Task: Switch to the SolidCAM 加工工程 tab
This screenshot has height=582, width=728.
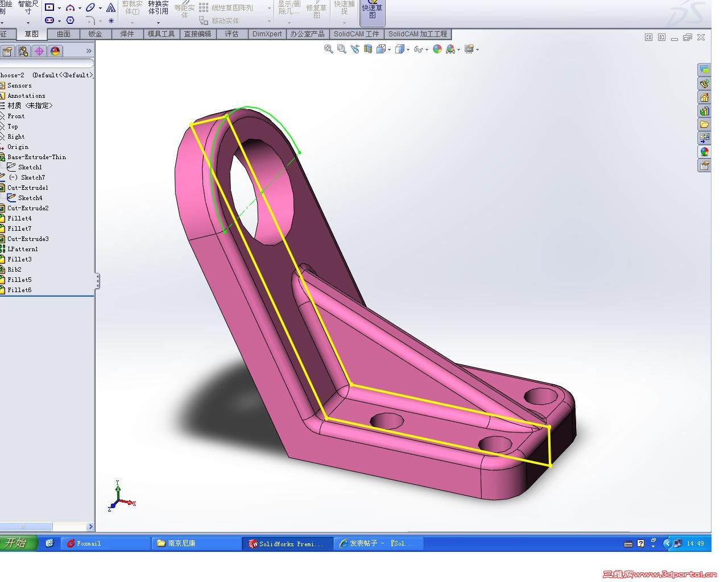Action: pyautogui.click(x=418, y=34)
